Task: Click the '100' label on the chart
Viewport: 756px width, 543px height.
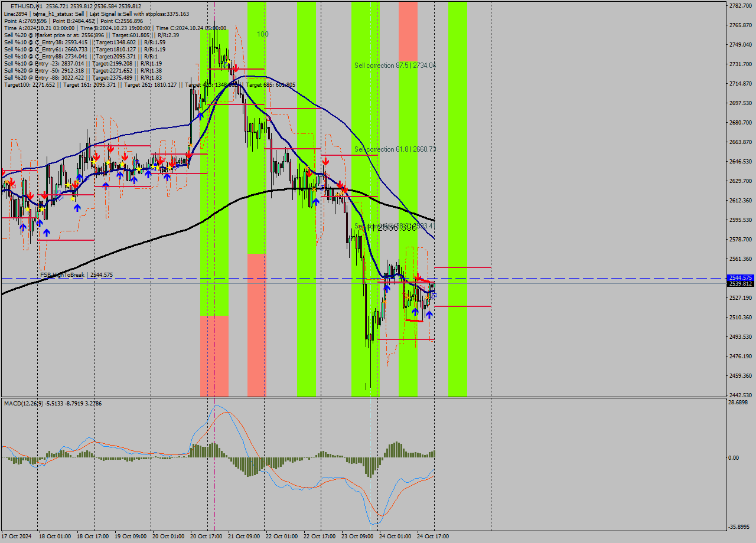Action: coord(263,34)
